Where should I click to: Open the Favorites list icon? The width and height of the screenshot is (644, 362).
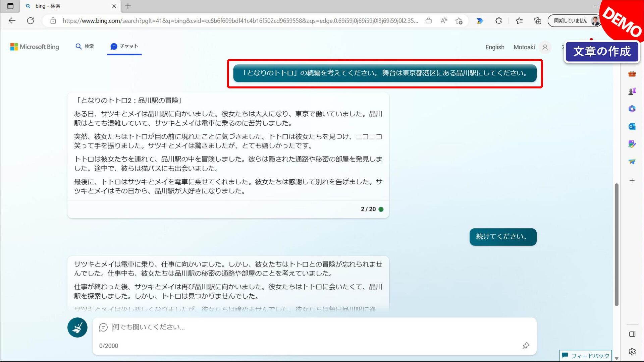[519, 21]
